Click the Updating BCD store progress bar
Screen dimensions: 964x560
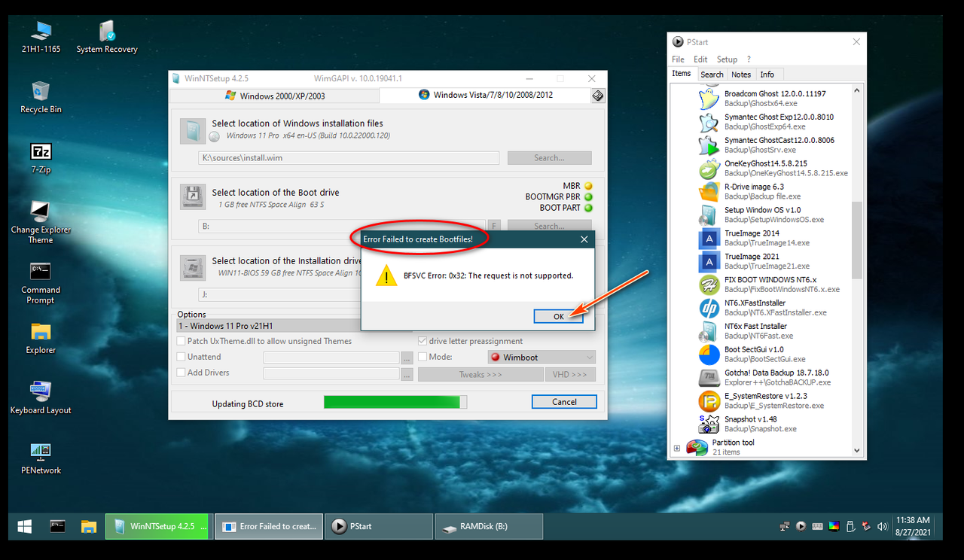(x=395, y=403)
